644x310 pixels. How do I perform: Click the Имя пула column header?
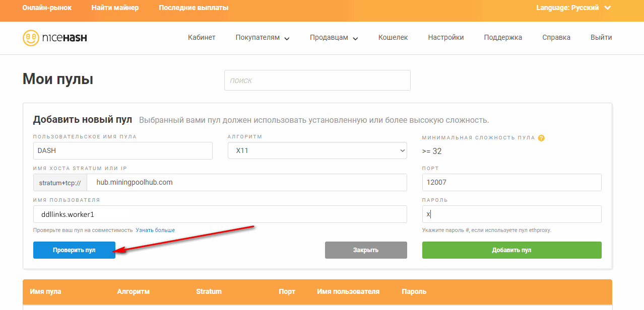click(x=45, y=291)
